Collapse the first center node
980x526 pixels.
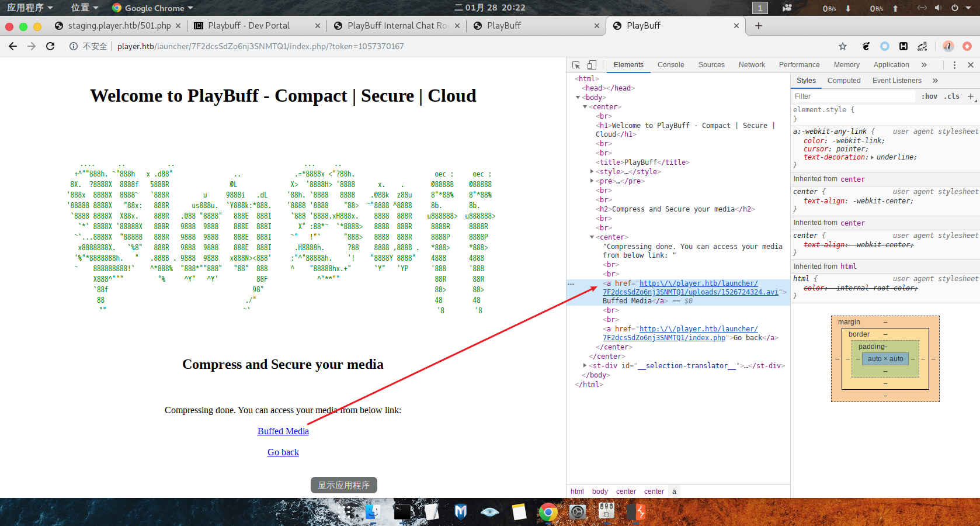click(x=585, y=107)
